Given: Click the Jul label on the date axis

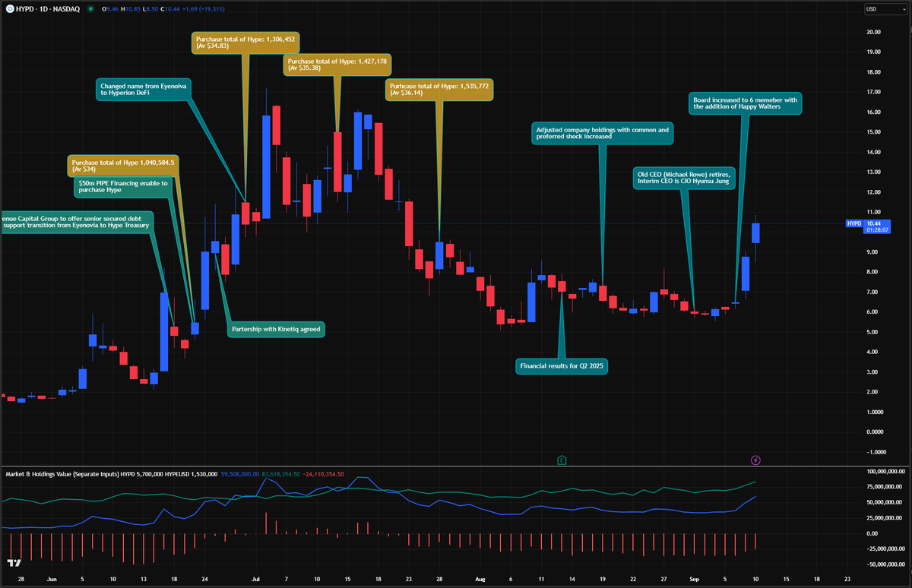Looking at the screenshot, I should coord(255,578).
